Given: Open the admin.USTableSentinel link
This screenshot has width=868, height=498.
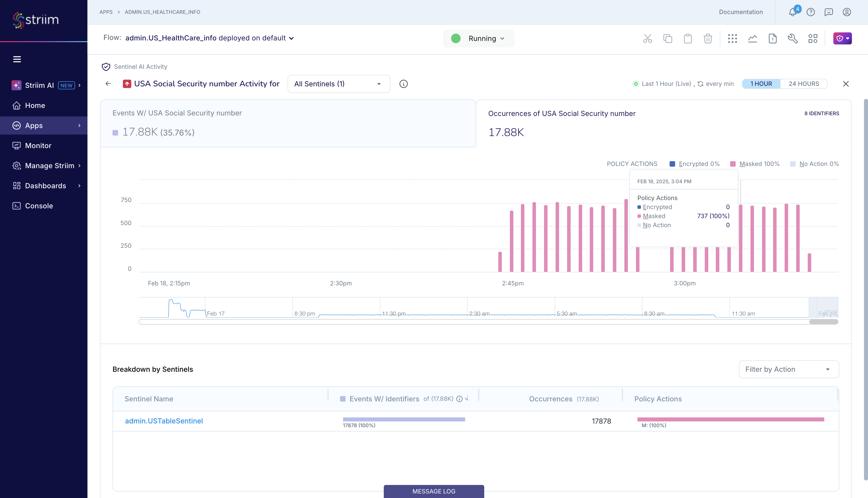Looking at the screenshot, I should pyautogui.click(x=164, y=421).
